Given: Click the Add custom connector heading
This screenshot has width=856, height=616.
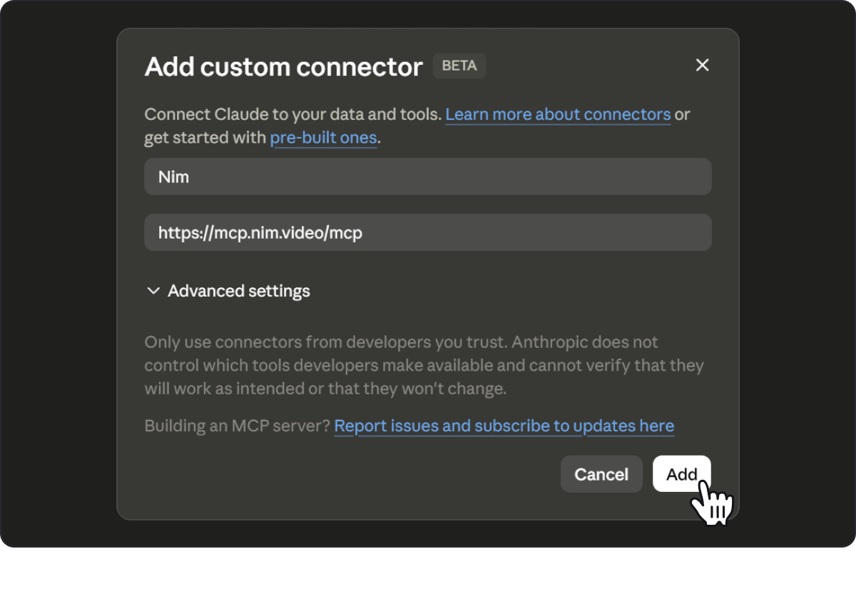Looking at the screenshot, I should pyautogui.click(x=284, y=66).
